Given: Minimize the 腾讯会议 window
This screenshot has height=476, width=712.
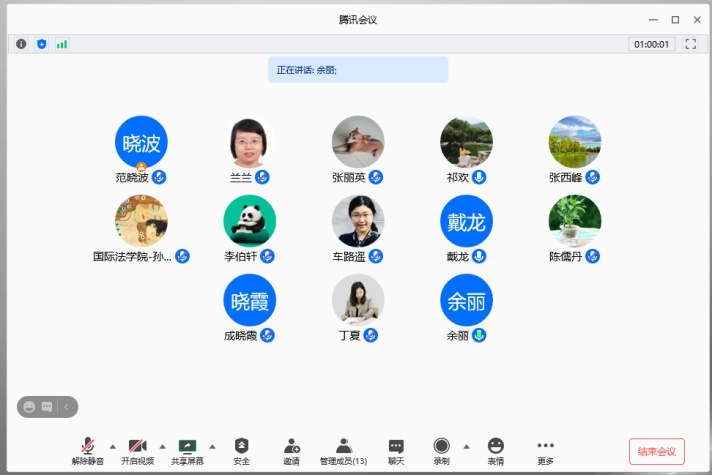Looking at the screenshot, I should [653, 20].
